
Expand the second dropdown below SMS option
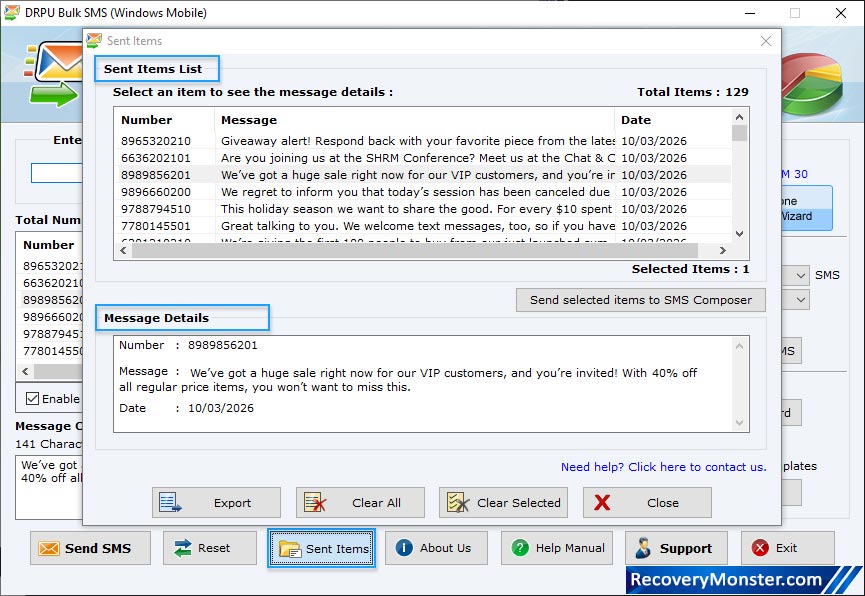[x=801, y=300]
